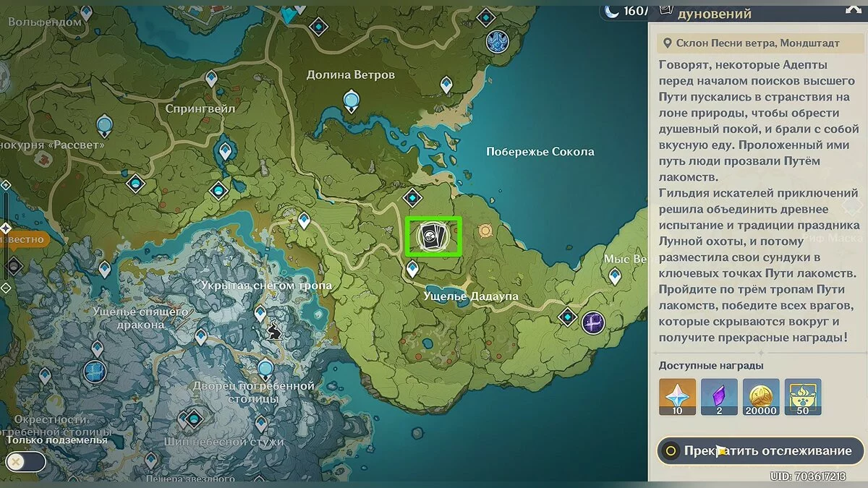Open the blue domain icon on the northeast coast
Image resolution: width=868 pixels, height=488 pixels.
tap(497, 40)
